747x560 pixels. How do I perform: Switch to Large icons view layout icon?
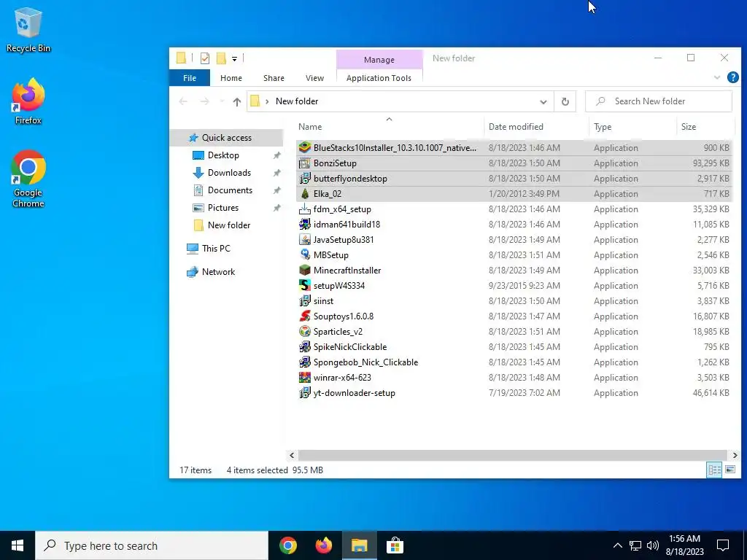point(729,470)
